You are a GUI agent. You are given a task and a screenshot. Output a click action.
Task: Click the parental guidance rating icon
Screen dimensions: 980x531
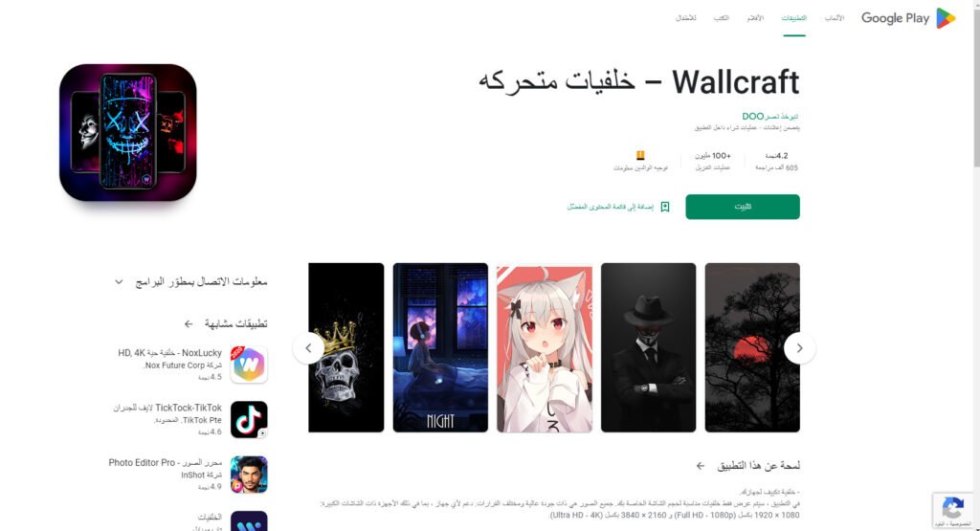[640, 156]
